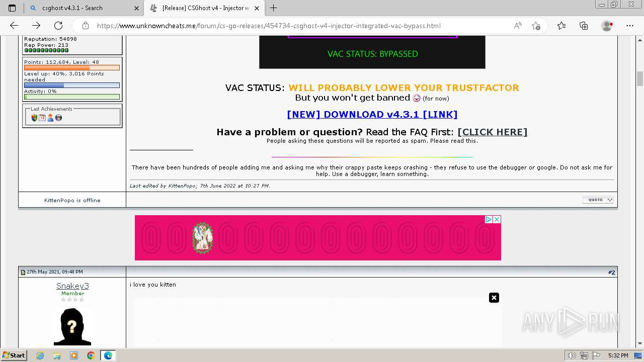Click the 'KittenPopo is offline' status text

point(72,200)
